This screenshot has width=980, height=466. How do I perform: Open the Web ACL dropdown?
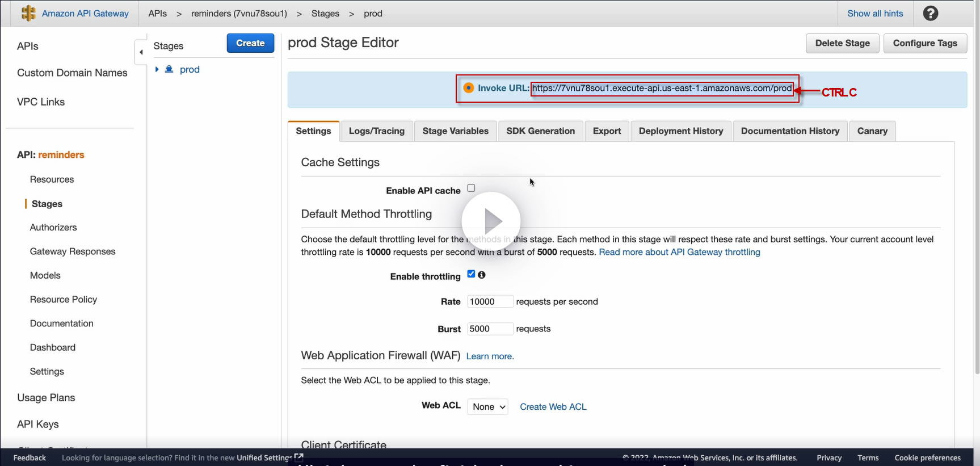pos(487,407)
